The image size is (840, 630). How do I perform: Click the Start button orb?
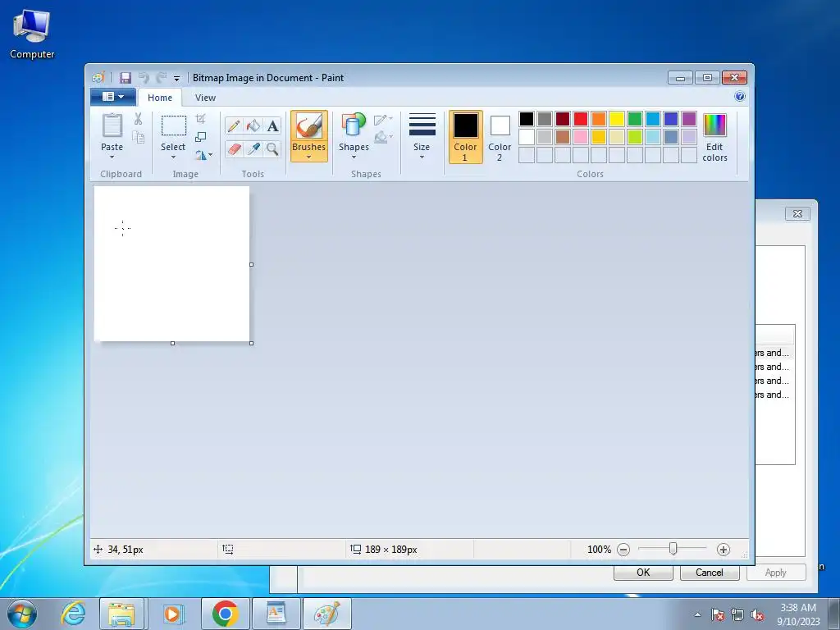22,614
